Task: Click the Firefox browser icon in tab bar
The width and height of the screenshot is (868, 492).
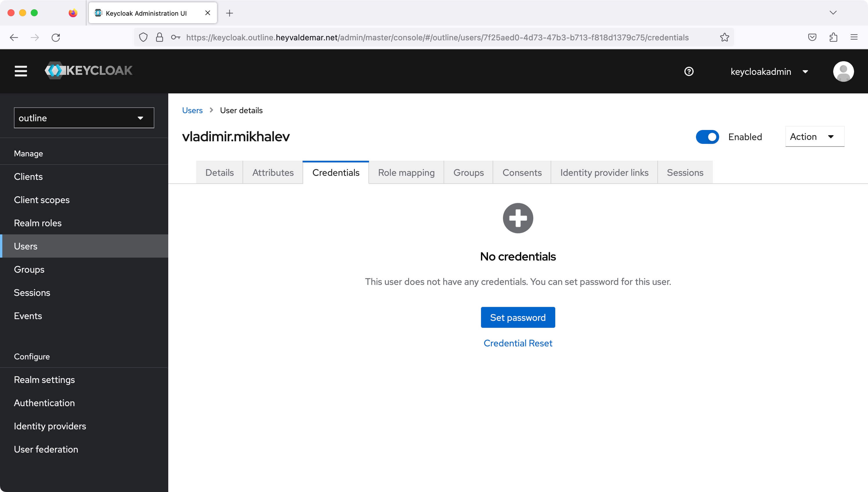Action: 71,12
